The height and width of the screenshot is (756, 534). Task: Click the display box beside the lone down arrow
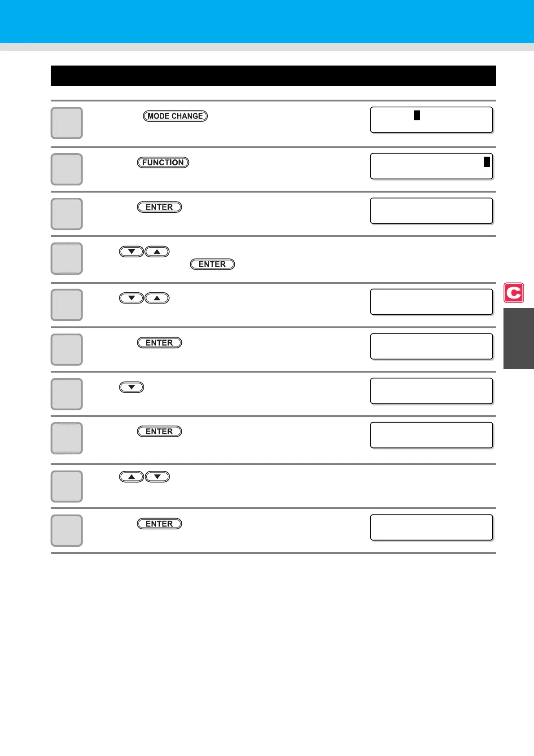(x=432, y=391)
